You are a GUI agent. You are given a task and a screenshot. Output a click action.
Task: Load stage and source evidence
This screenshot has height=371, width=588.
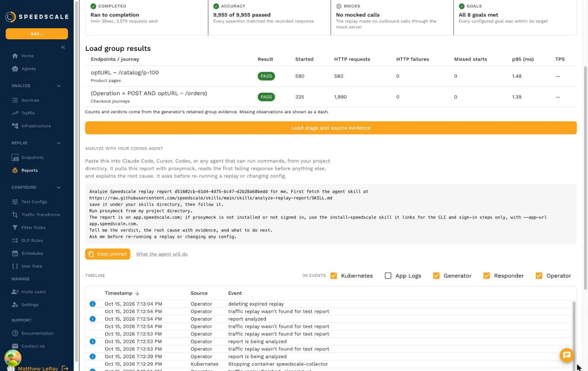(331, 128)
